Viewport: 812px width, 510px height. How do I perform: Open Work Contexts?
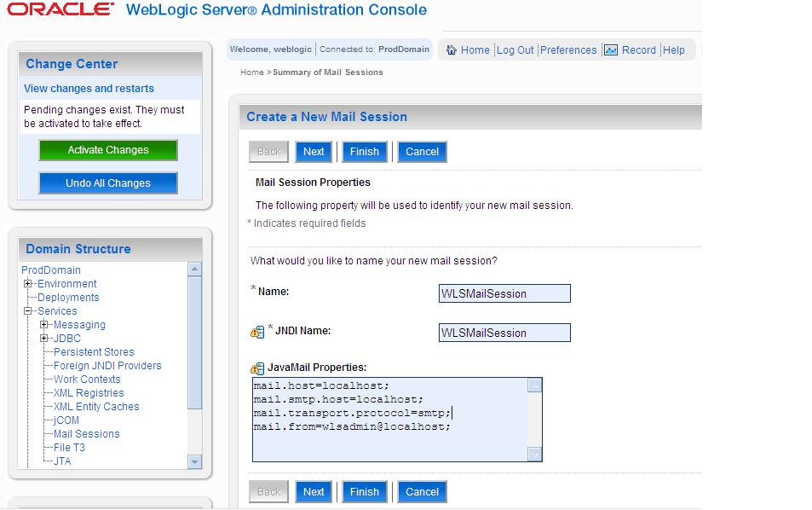(x=87, y=380)
